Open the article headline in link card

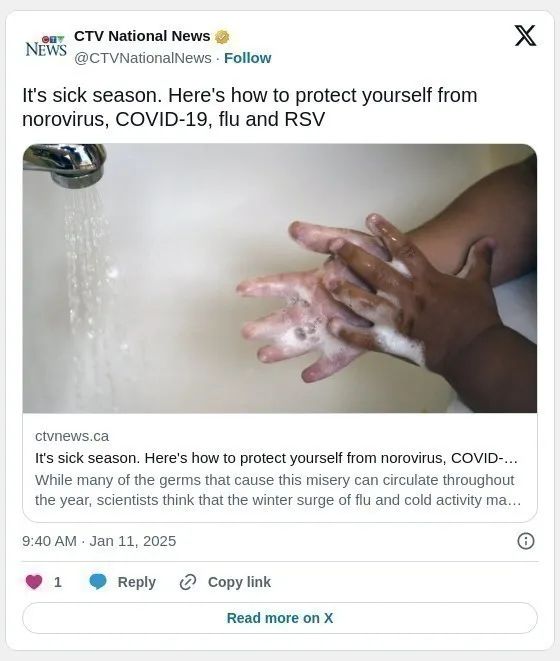[x=276, y=458]
